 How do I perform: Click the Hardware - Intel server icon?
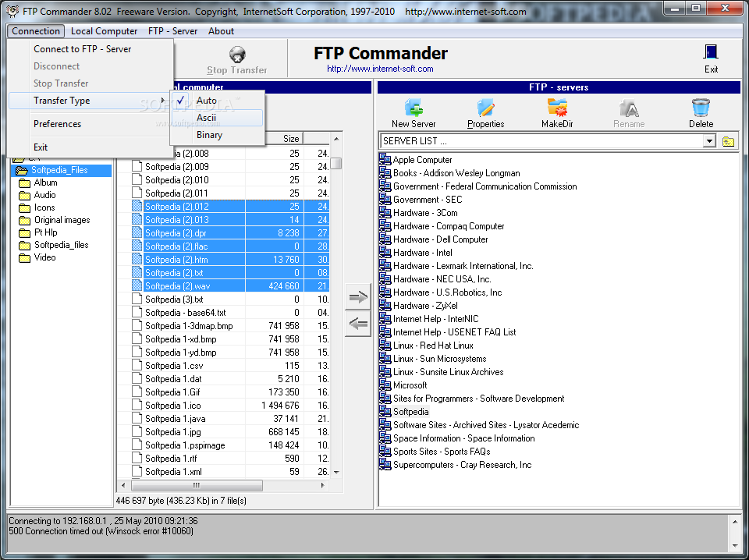(385, 253)
